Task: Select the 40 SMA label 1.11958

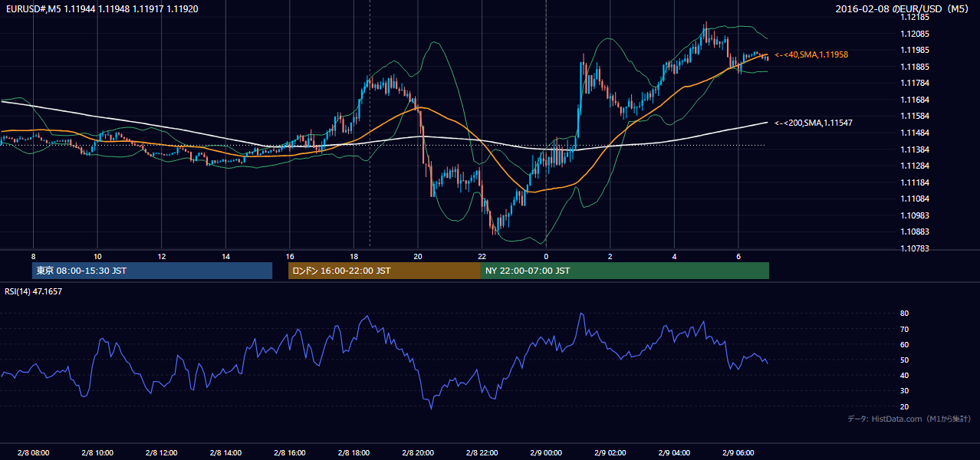Action: [811, 55]
